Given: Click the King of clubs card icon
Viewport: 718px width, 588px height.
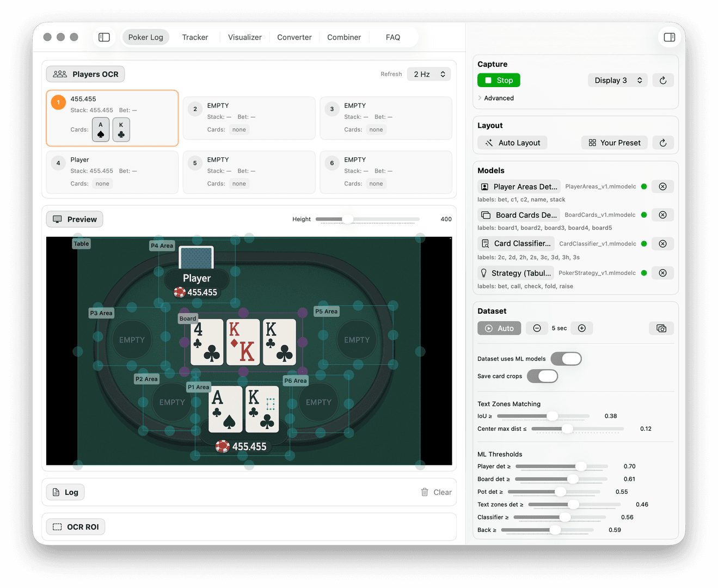Looking at the screenshot, I should 121,130.
